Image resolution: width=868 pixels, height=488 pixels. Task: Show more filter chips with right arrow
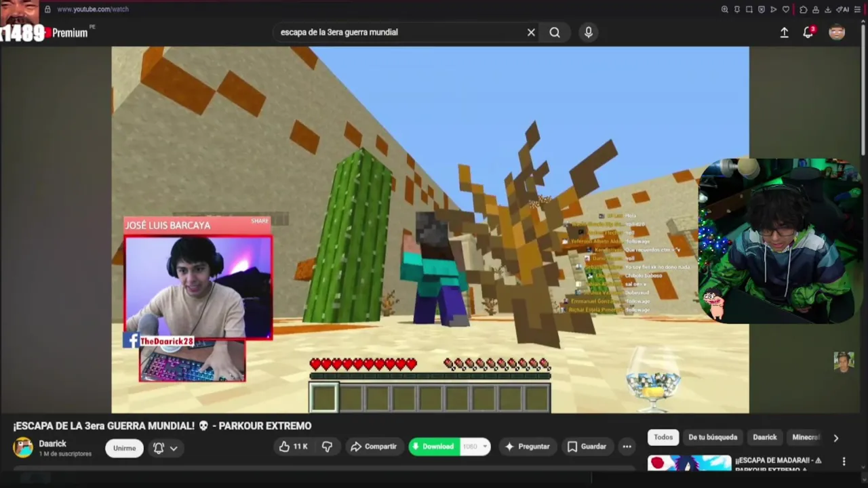click(x=836, y=438)
